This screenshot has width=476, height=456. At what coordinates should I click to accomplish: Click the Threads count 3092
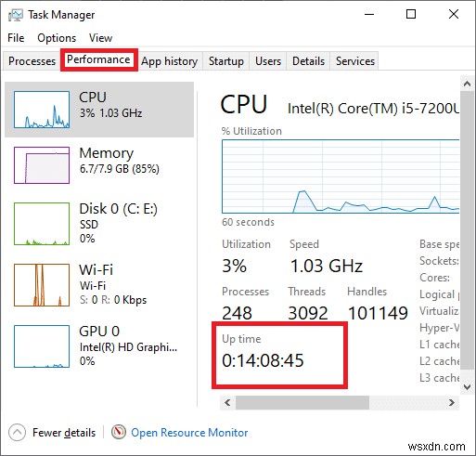coord(308,313)
